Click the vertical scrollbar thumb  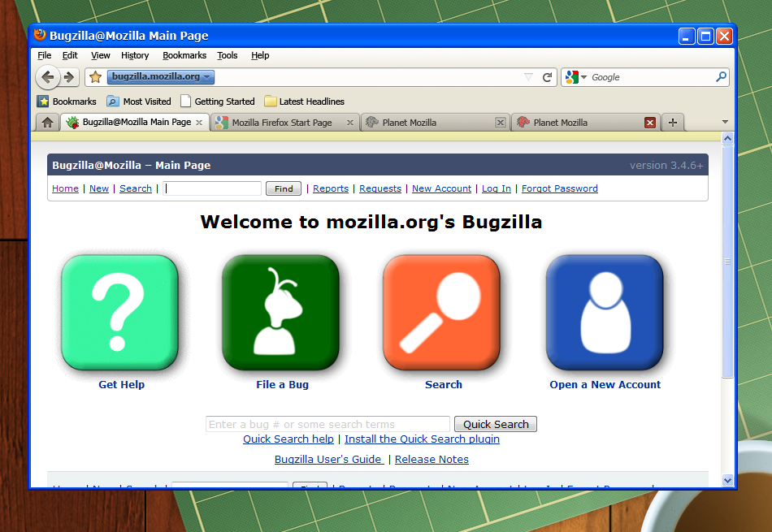tap(727, 262)
